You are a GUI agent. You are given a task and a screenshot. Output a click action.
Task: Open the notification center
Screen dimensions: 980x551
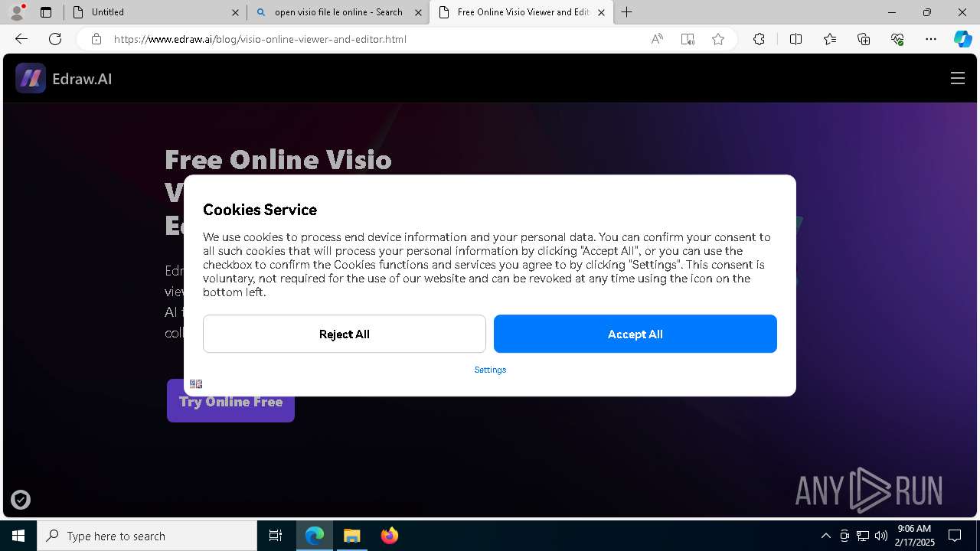(955, 536)
